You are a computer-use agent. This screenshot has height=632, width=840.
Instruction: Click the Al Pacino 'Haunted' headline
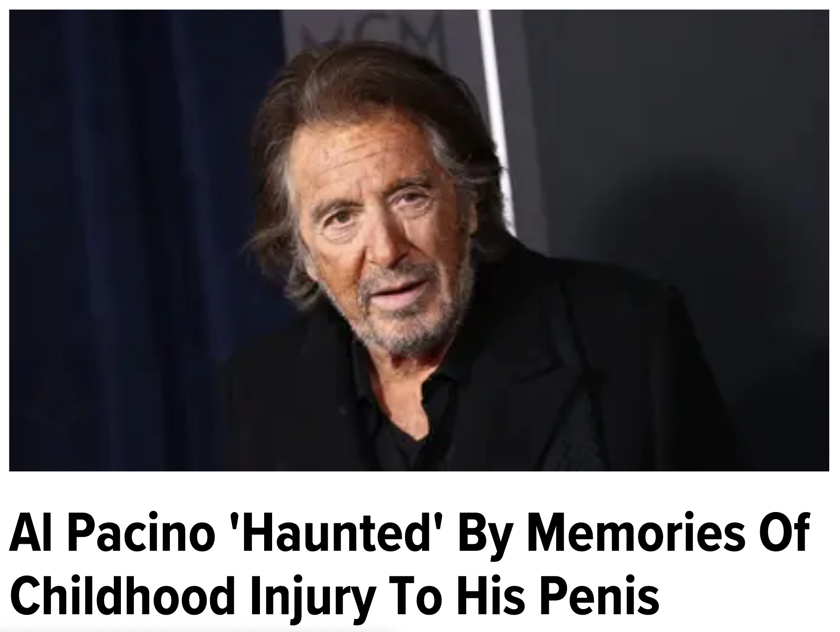409,564
